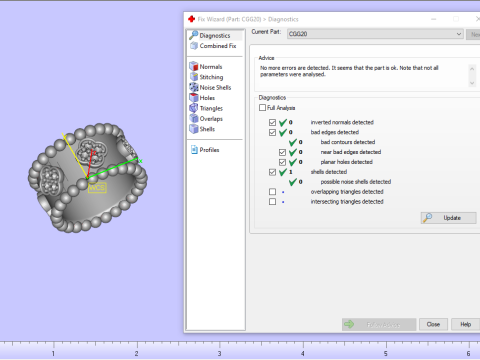Open the Current Part dropdown
Image resolution: width=480 pixels, height=360 pixels.
(x=375, y=34)
